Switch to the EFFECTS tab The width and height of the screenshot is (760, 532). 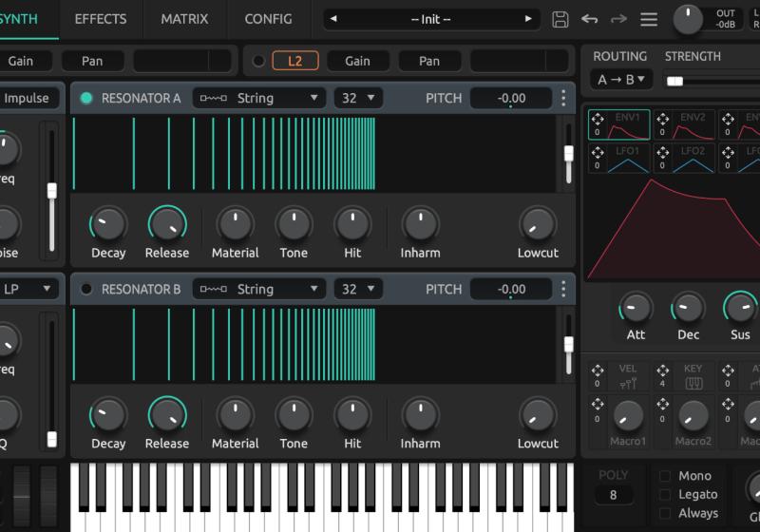click(x=101, y=19)
